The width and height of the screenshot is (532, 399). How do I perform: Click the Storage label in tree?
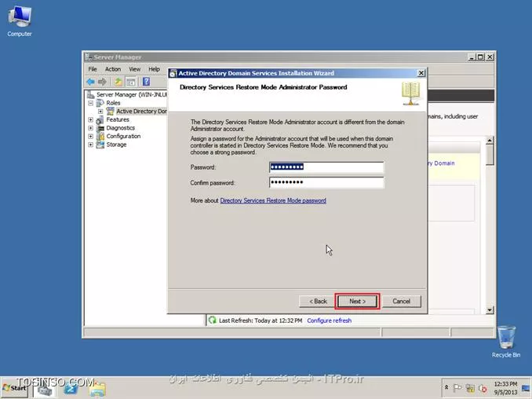[116, 145]
